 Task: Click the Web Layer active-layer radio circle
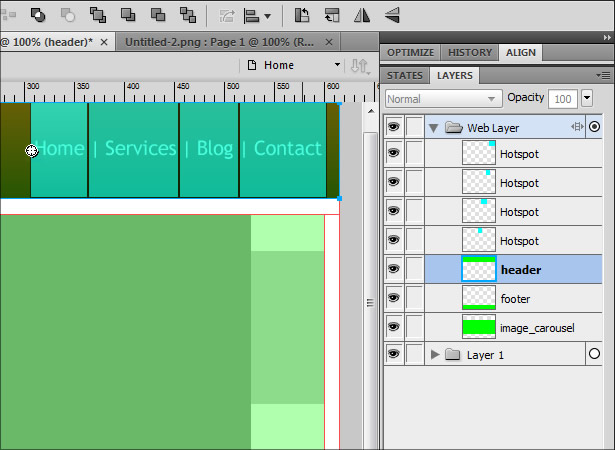pos(594,126)
